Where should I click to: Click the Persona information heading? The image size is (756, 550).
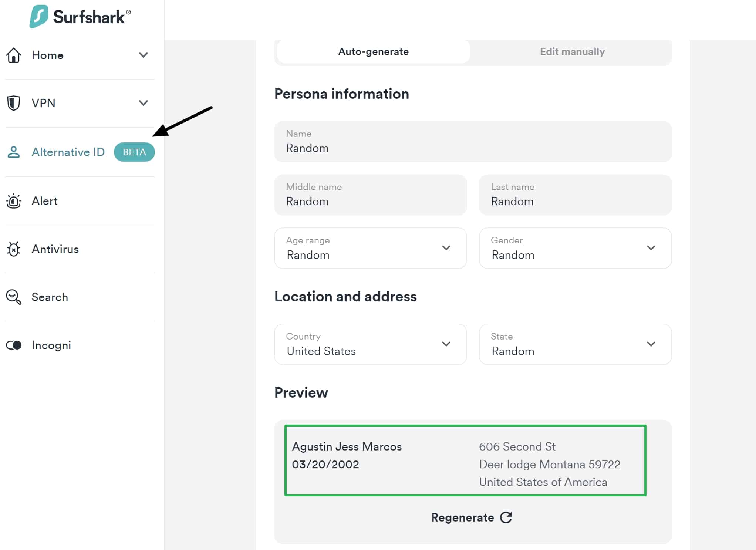coord(342,94)
